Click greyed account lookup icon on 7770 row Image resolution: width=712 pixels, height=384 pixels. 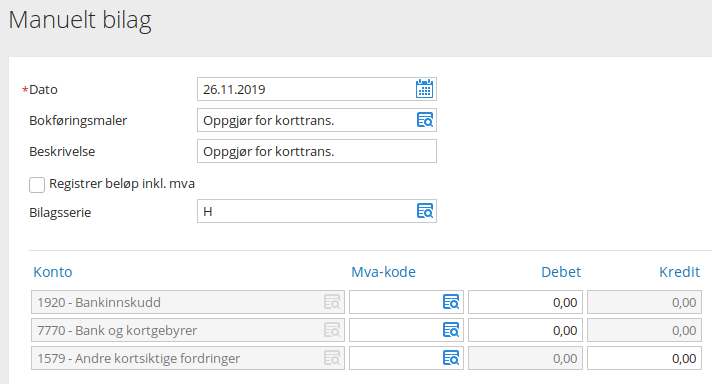coord(332,330)
